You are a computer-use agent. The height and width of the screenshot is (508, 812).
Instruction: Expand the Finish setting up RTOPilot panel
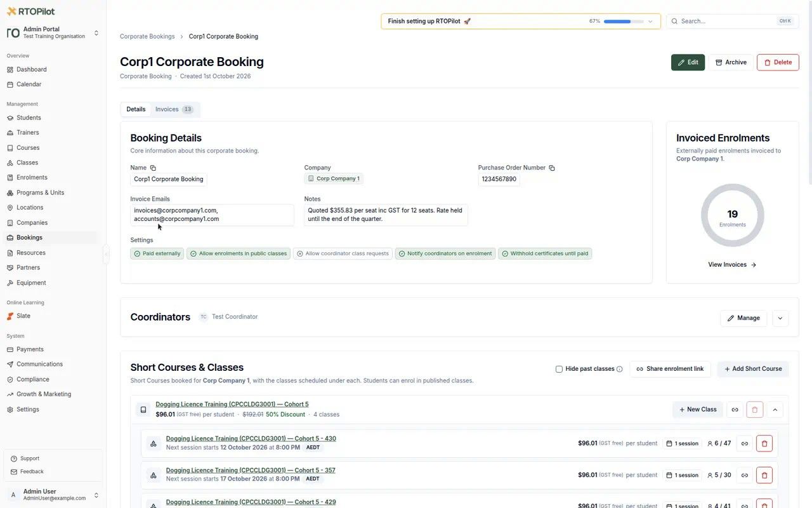[x=650, y=22]
